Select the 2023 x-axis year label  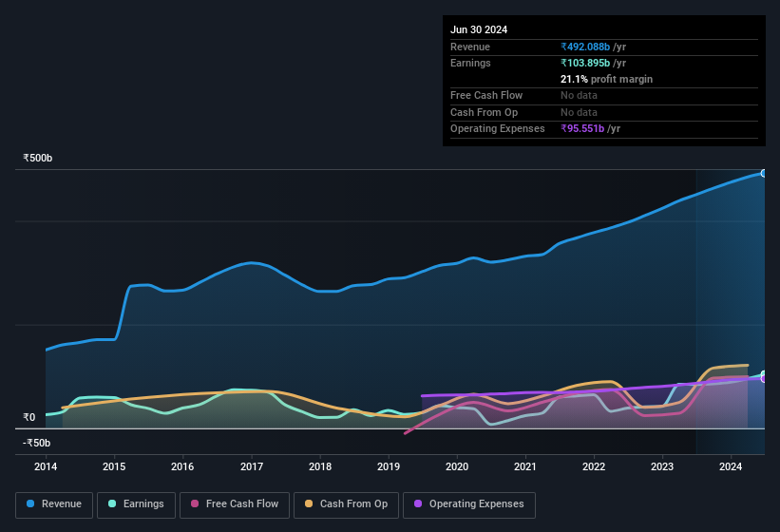[662, 466]
